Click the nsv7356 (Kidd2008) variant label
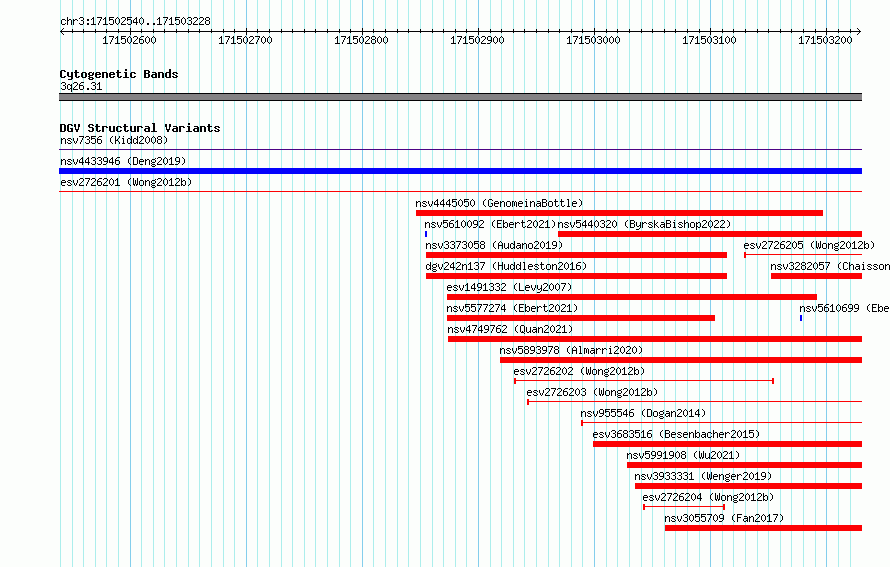 click(x=114, y=140)
